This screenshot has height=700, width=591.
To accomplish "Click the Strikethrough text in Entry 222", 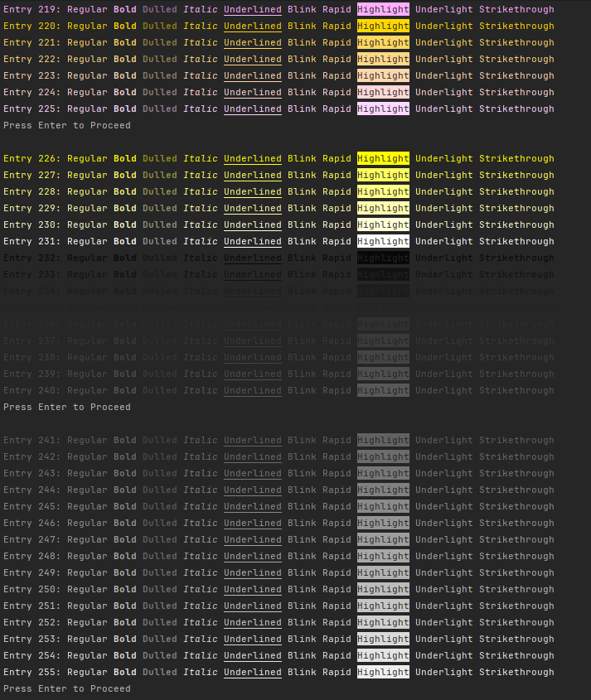I will 516,59.
